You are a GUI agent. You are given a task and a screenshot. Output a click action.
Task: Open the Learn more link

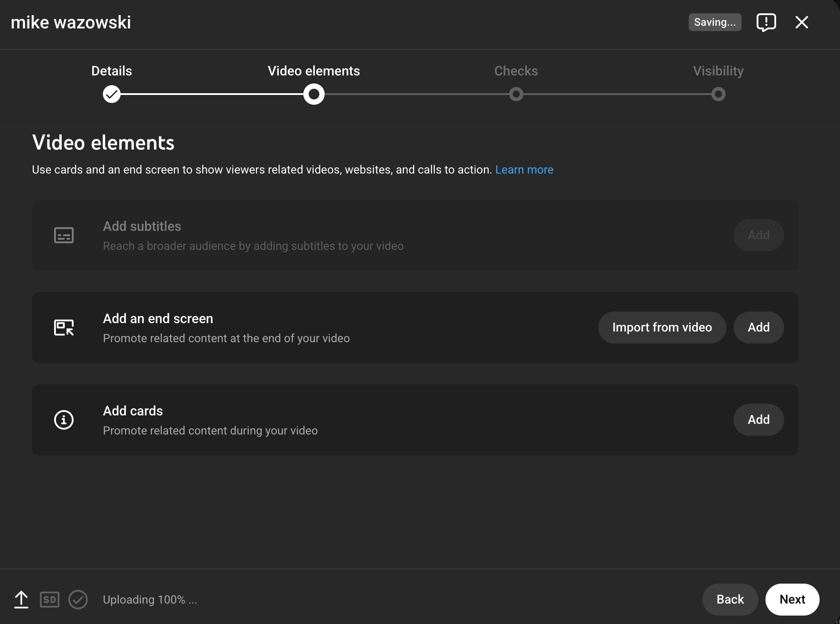[x=524, y=170]
